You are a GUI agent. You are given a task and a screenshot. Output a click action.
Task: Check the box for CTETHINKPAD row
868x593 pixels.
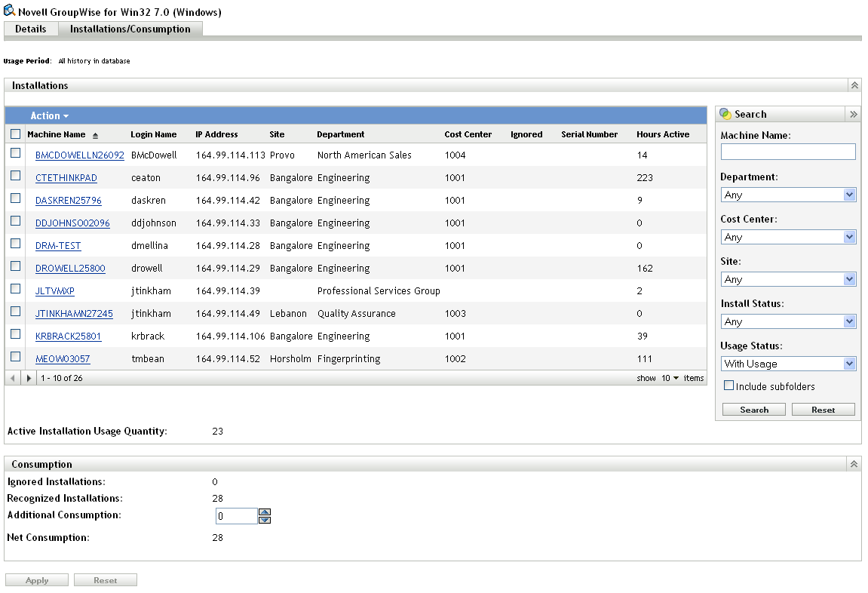(16, 176)
